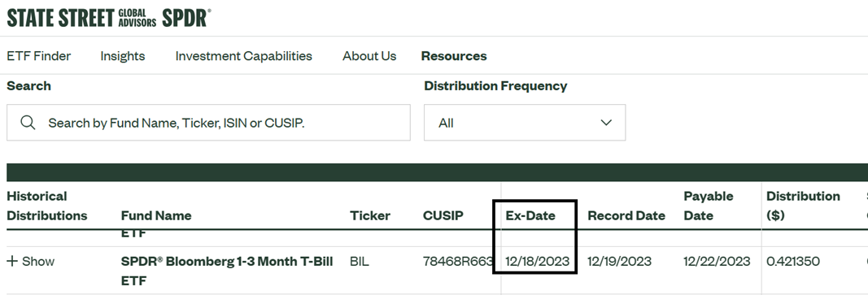
Task: Select the payable date 12/22/2023 cell
Action: (717, 261)
